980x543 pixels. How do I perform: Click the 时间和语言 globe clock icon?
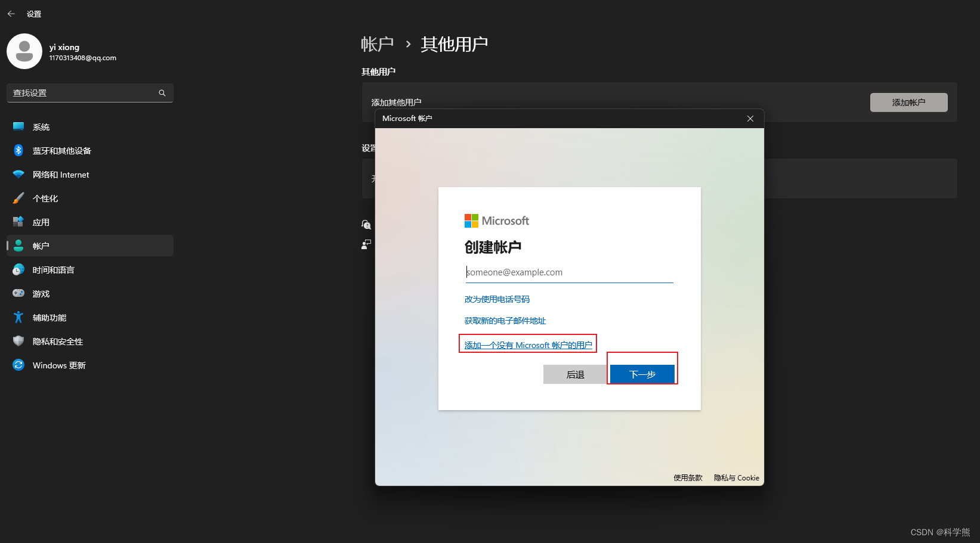click(x=18, y=269)
